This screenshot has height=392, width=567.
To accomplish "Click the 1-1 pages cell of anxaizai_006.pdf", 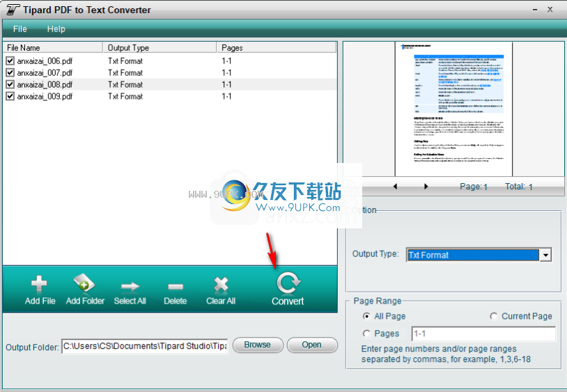I will (x=226, y=61).
